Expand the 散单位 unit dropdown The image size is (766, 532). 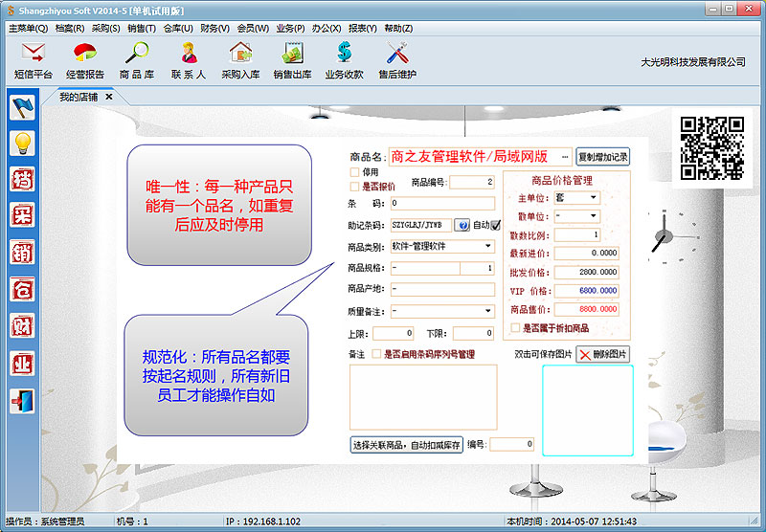click(594, 215)
